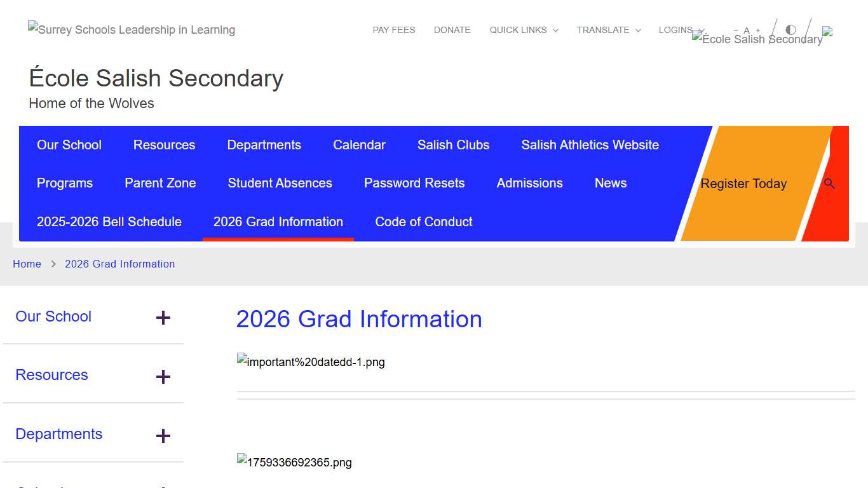Open the broken important dates image
868x488 pixels.
(x=311, y=362)
